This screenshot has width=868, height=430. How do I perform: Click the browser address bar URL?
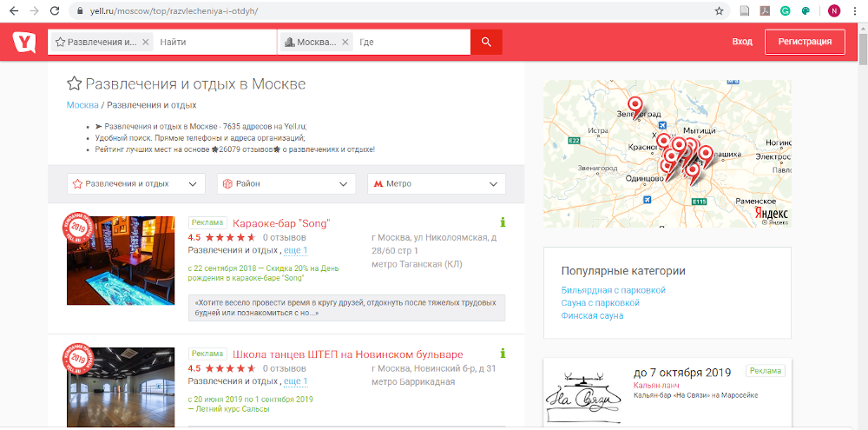174,10
